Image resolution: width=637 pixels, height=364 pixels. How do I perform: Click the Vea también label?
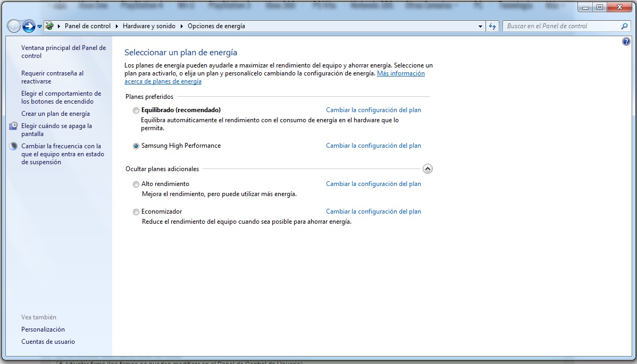click(x=39, y=317)
